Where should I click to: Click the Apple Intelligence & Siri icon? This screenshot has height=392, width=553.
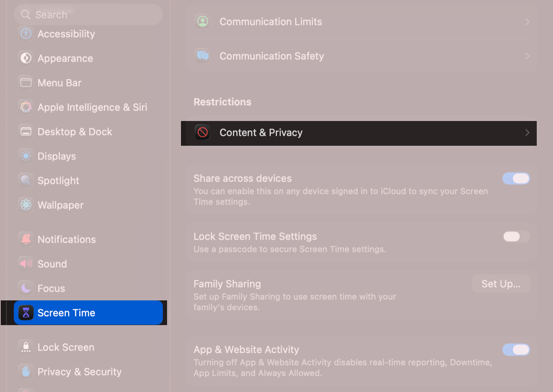[26, 107]
